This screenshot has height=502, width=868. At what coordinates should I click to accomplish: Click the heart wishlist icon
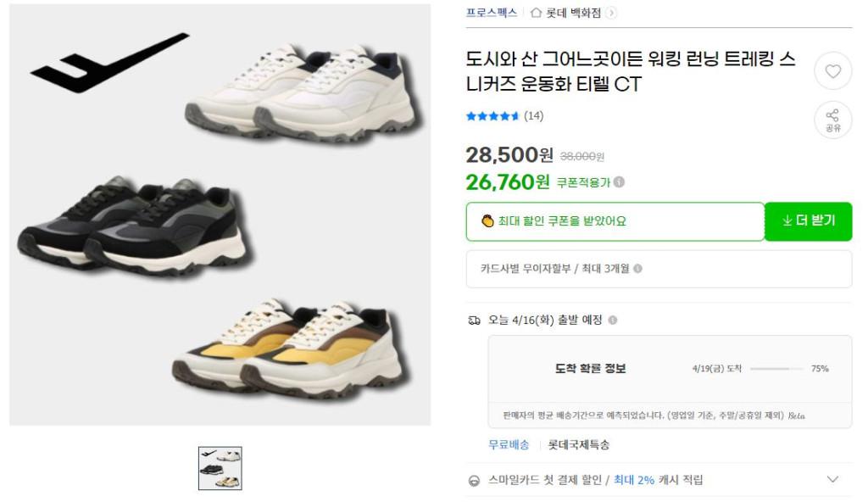coord(832,71)
